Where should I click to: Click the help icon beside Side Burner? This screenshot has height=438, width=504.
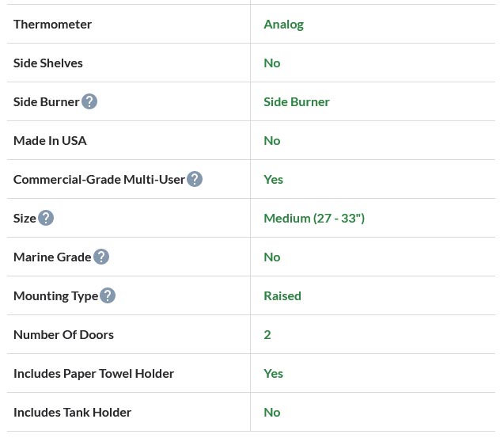(x=89, y=101)
